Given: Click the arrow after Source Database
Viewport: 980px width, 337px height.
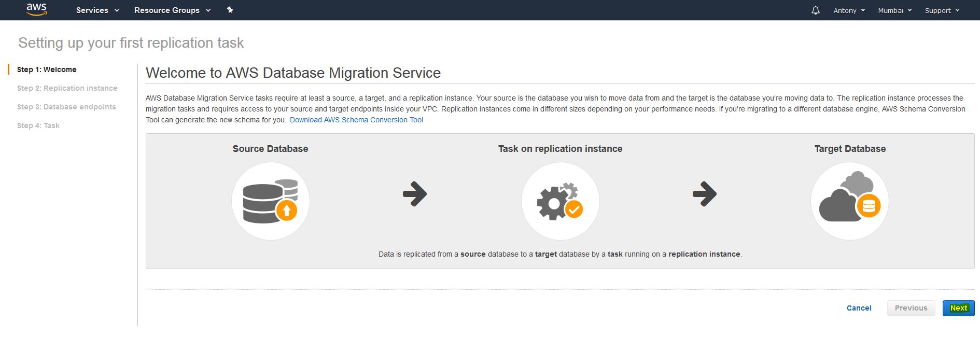Looking at the screenshot, I should pos(414,194).
